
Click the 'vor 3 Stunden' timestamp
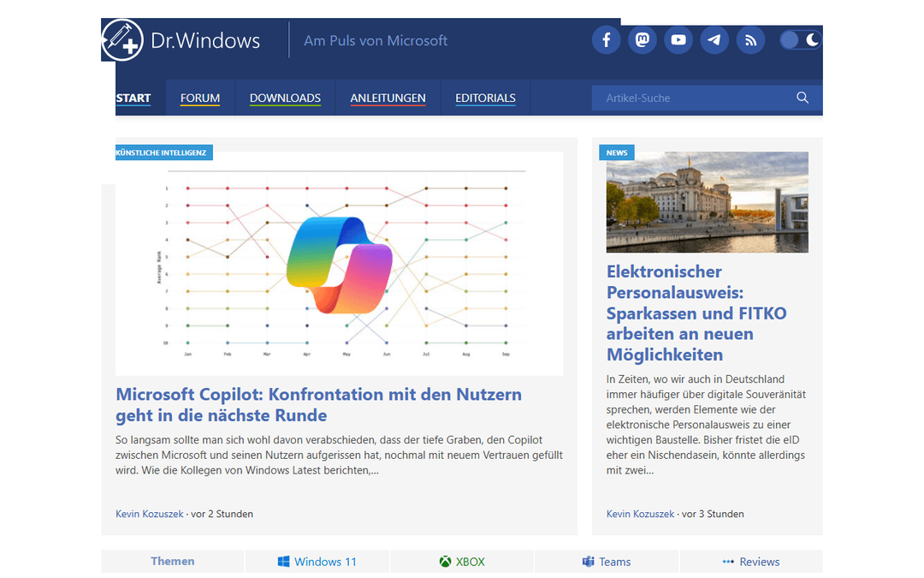(713, 514)
